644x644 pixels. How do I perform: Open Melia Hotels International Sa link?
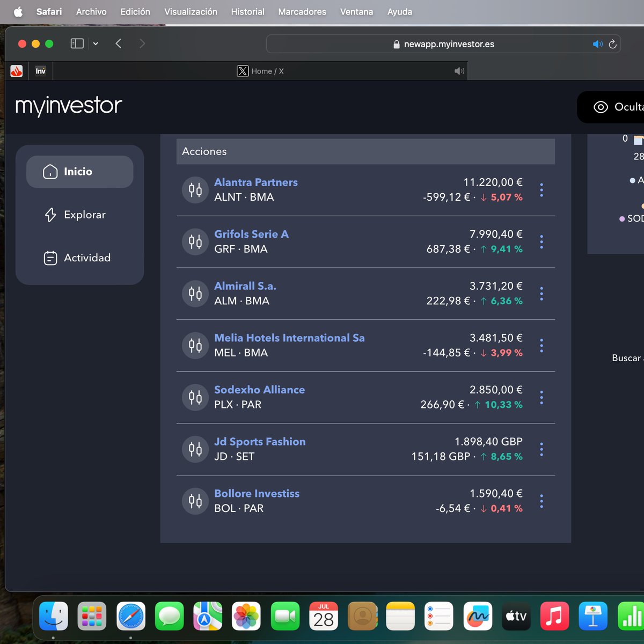(x=289, y=338)
